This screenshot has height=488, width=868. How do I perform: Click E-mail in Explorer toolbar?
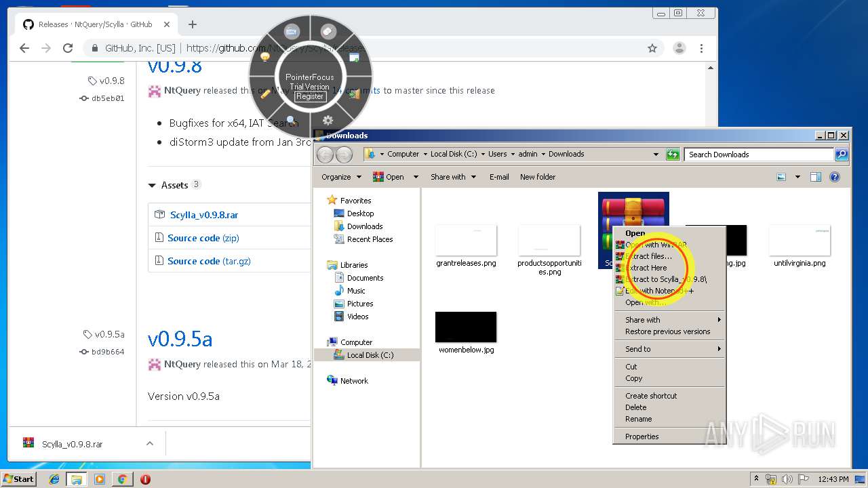pyautogui.click(x=499, y=177)
